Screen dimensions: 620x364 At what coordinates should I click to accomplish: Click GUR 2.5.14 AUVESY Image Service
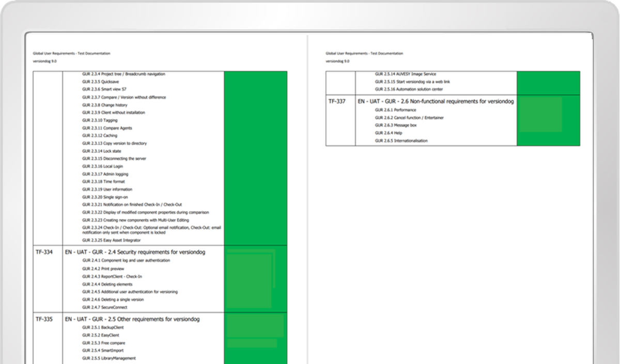click(405, 74)
